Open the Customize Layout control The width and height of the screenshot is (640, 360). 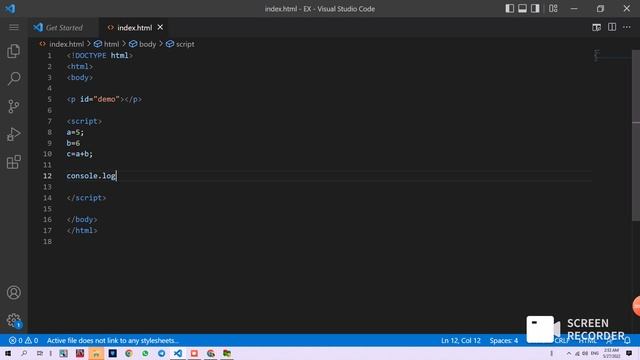click(x=553, y=9)
